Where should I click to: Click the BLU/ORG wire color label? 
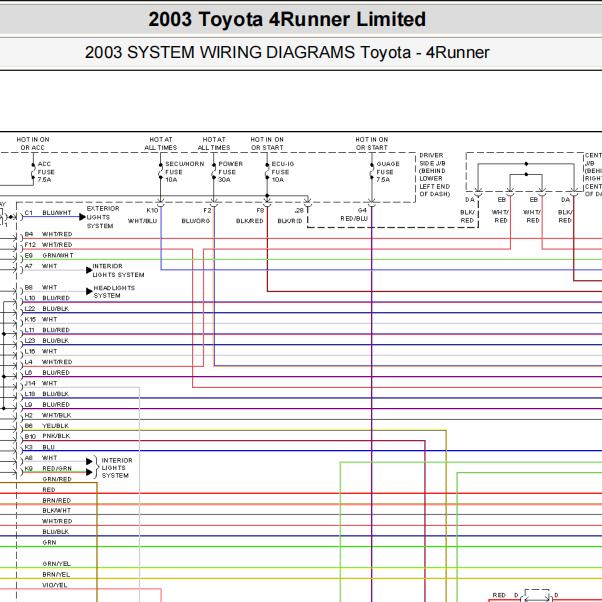195,221
